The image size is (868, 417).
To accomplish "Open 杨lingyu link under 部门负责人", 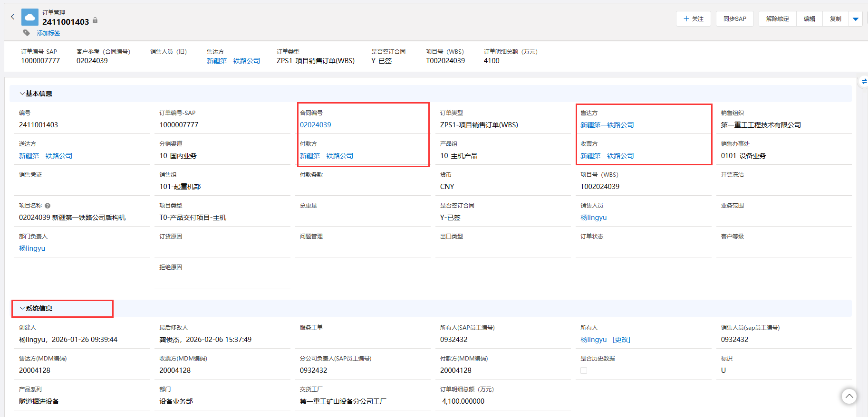I will (x=32, y=248).
